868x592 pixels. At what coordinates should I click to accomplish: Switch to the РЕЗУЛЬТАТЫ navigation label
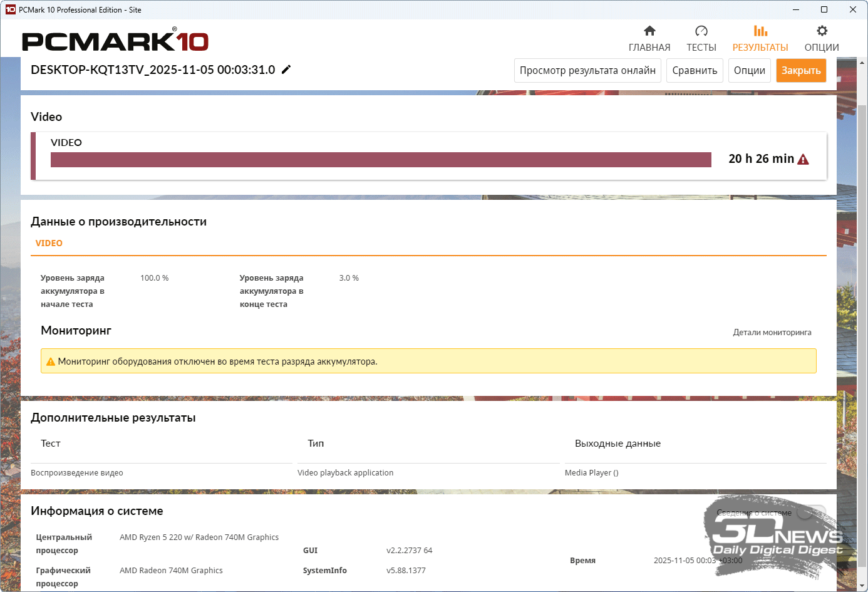point(760,48)
